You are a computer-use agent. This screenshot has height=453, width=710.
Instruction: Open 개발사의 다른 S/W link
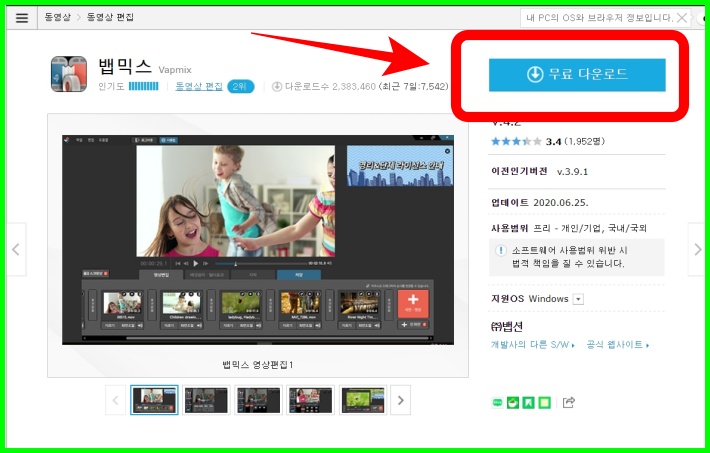coord(532,345)
